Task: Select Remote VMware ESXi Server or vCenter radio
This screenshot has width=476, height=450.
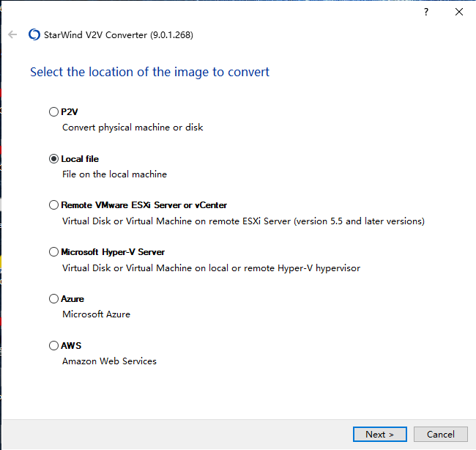Action: coord(53,205)
